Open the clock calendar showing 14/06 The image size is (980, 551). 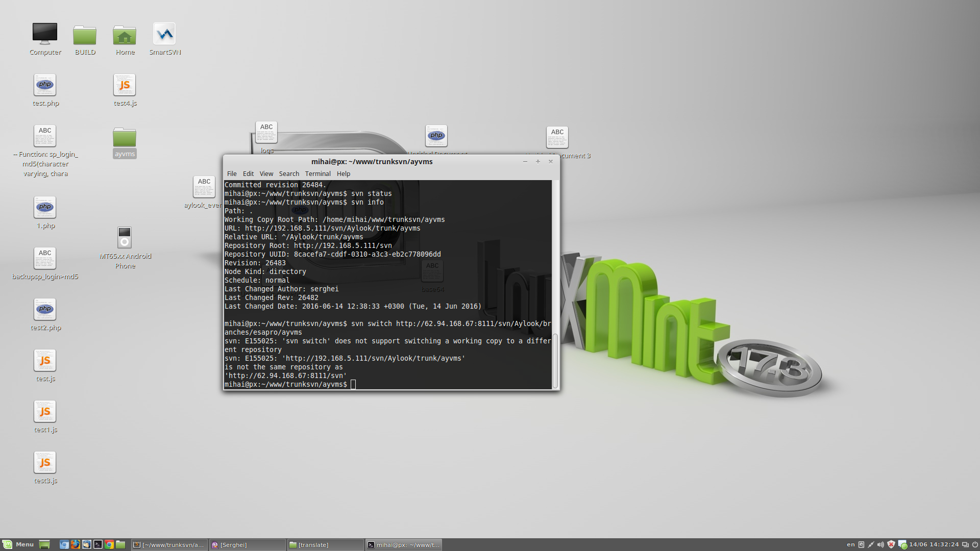click(934, 544)
